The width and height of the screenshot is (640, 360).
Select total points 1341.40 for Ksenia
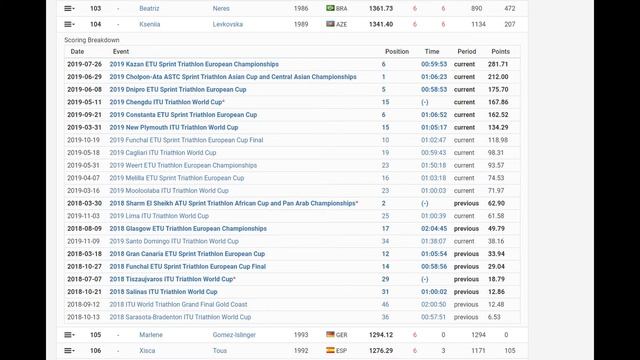[x=381, y=24]
